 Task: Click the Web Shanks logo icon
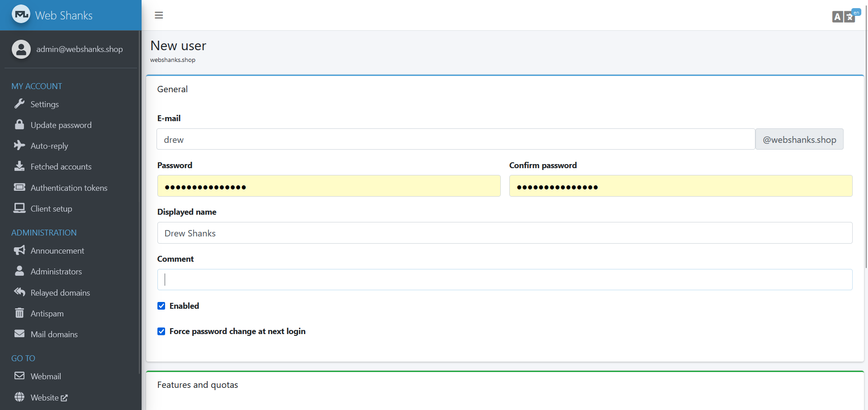point(21,14)
